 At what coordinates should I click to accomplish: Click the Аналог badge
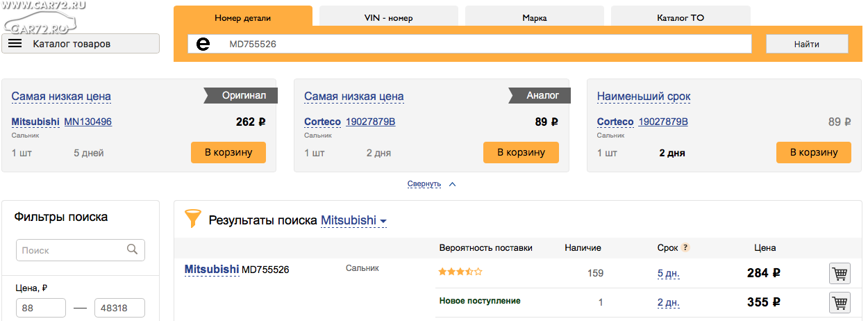click(x=540, y=96)
